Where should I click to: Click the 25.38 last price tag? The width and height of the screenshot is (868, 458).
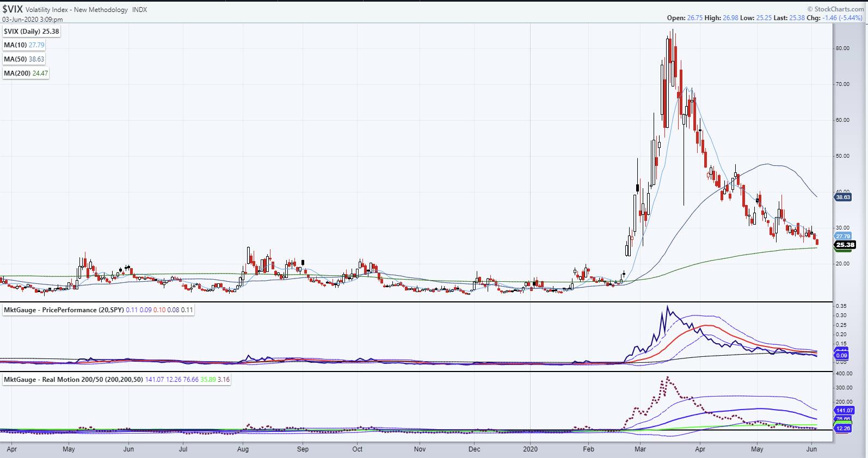click(x=845, y=245)
